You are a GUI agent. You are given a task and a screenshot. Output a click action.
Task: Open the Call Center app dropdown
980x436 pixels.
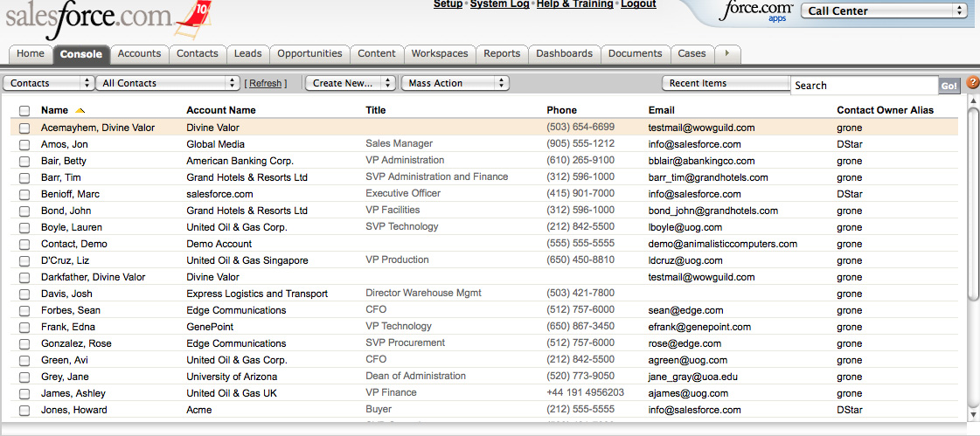[884, 10]
